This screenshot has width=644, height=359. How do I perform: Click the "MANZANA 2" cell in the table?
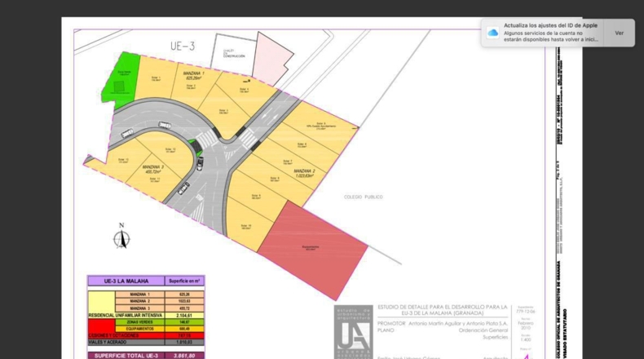(x=140, y=301)
